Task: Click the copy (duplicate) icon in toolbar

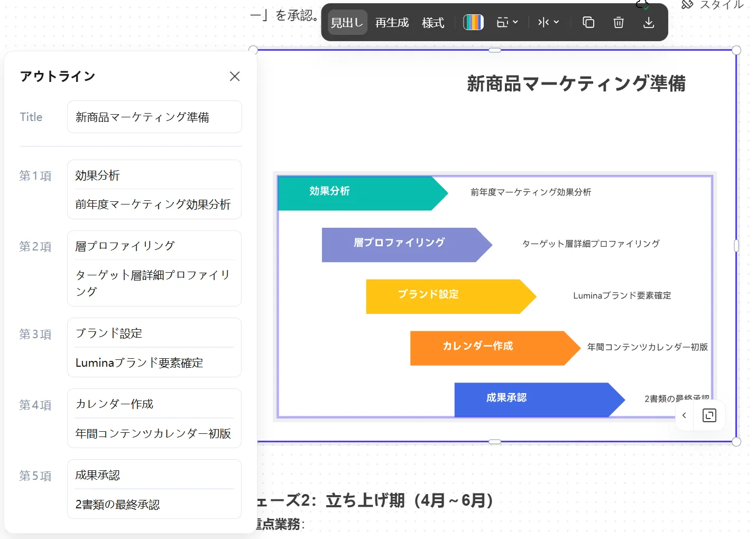Action: pos(588,22)
